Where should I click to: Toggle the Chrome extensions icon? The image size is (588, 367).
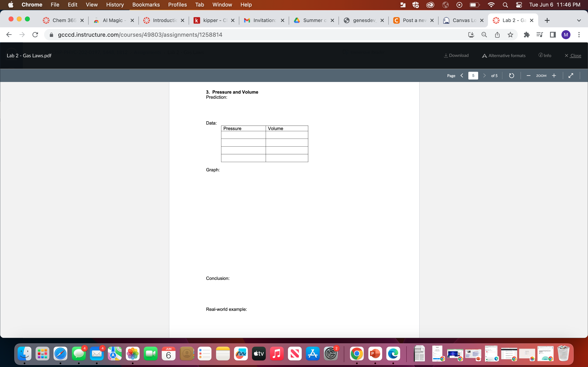pos(527,35)
